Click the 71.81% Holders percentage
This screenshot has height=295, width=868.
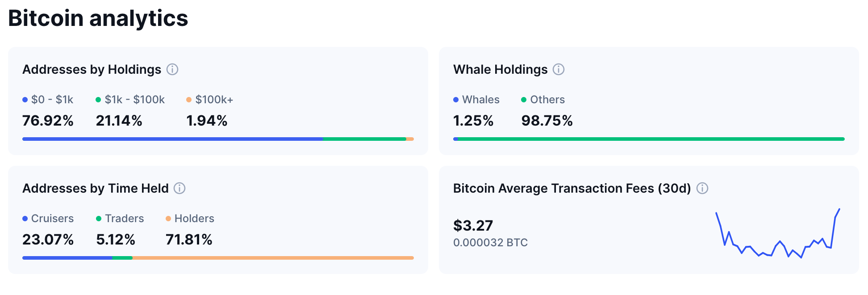click(x=189, y=240)
